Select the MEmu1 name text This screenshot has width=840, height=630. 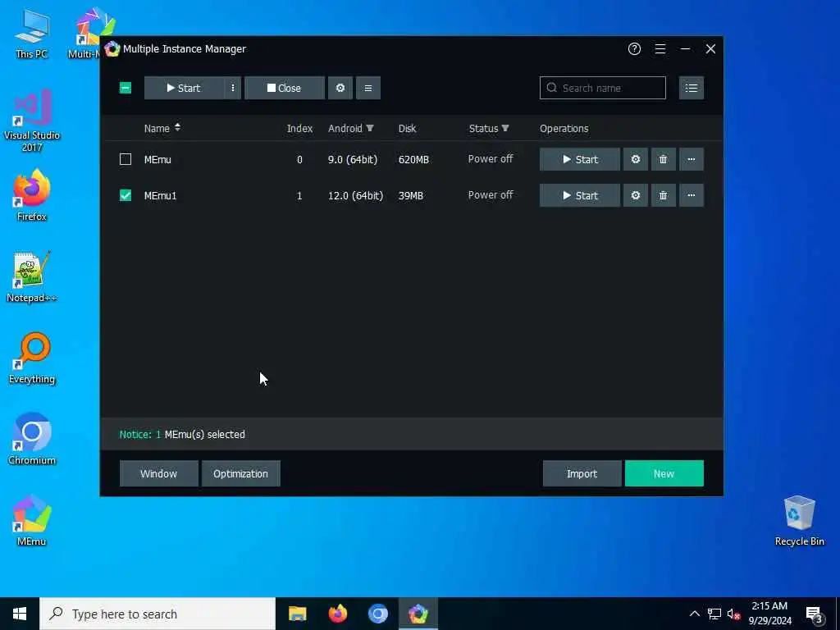point(160,195)
